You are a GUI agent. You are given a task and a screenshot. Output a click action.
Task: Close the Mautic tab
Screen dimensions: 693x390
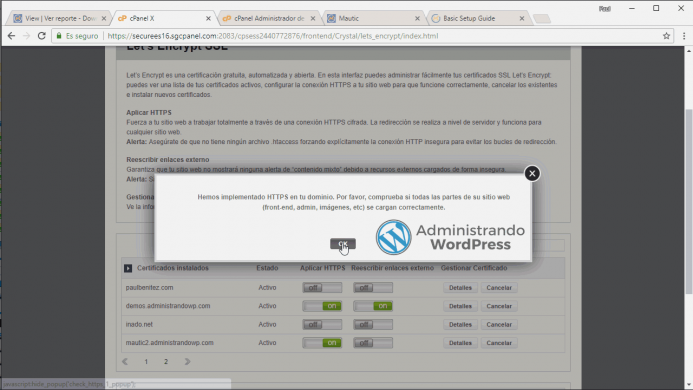point(417,19)
